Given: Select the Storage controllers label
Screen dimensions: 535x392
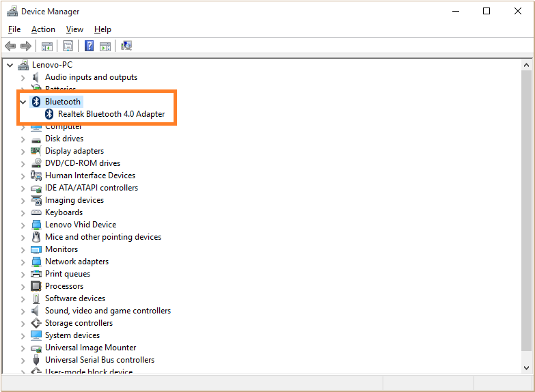Looking at the screenshot, I should click(79, 323).
